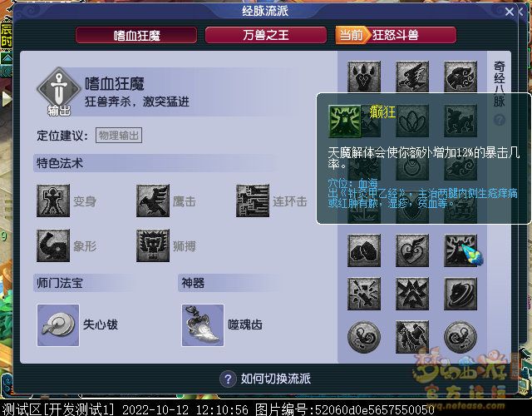The height and width of the screenshot is (416, 532).
Task: Click the two rocks meridian node
Action: pos(364,250)
